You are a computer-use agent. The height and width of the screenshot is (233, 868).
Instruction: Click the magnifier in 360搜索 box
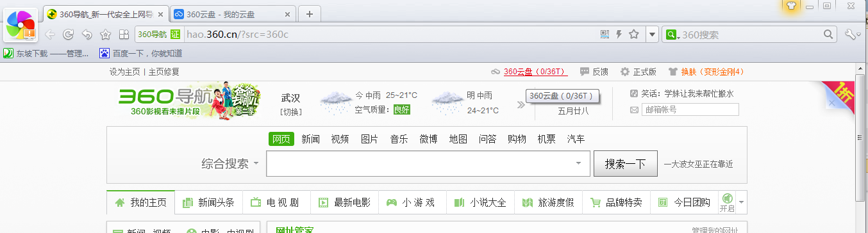coord(829,35)
